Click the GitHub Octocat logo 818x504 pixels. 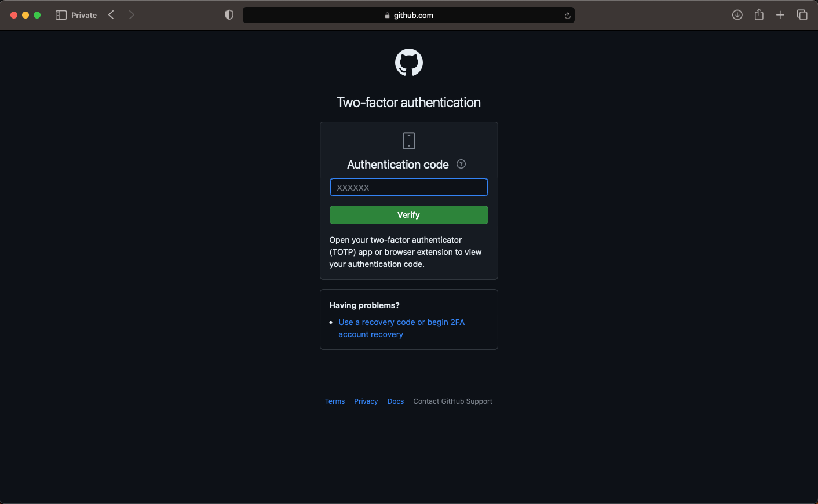[x=409, y=63]
